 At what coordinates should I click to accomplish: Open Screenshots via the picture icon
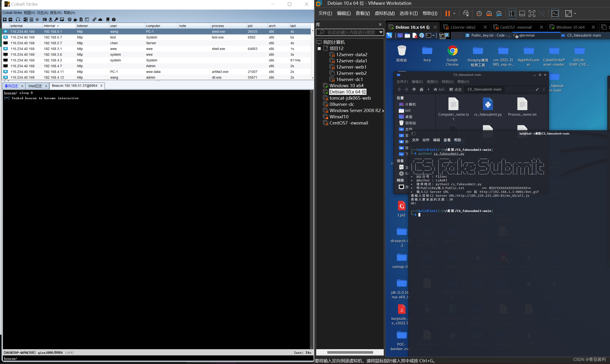click(62, 19)
